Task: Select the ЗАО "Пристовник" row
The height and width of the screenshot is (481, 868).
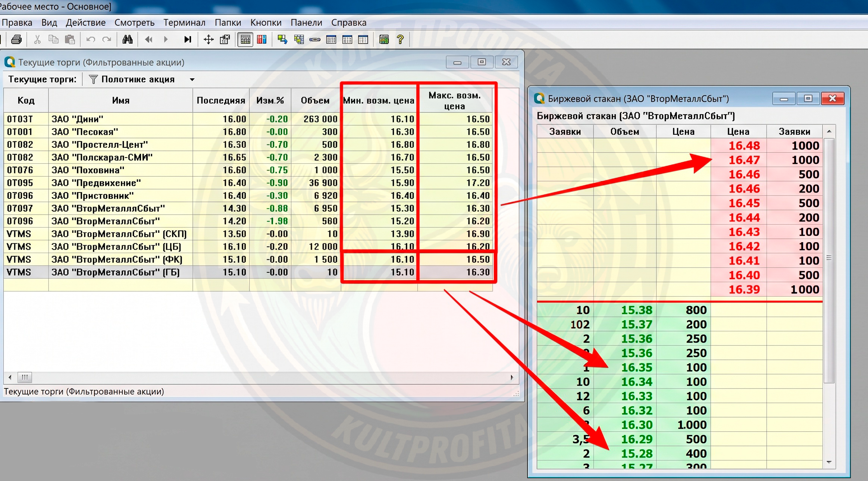Action: click(248, 196)
